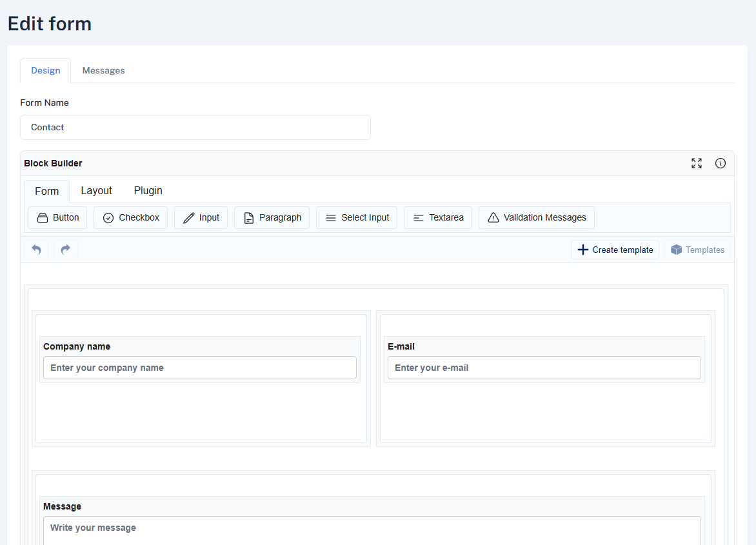Add a Textarea component
Image resolution: width=756 pixels, height=545 pixels.
coord(438,217)
